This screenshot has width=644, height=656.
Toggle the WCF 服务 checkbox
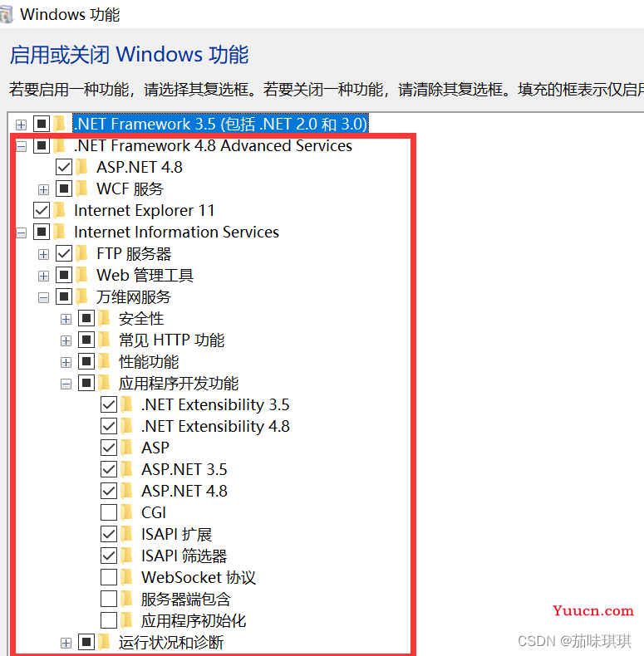coord(64,188)
